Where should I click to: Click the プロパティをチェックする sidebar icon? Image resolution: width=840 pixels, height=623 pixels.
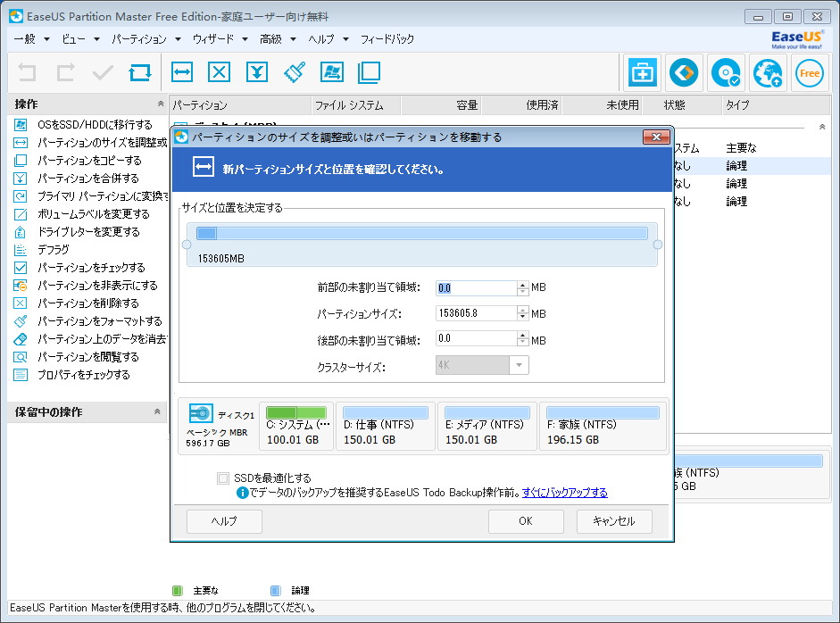point(21,375)
